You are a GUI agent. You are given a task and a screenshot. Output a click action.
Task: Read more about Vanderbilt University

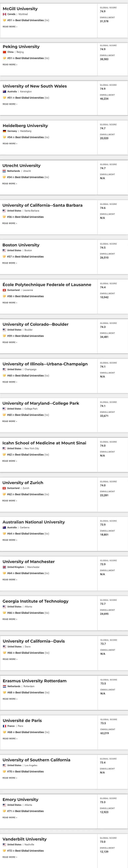(x=10, y=857)
